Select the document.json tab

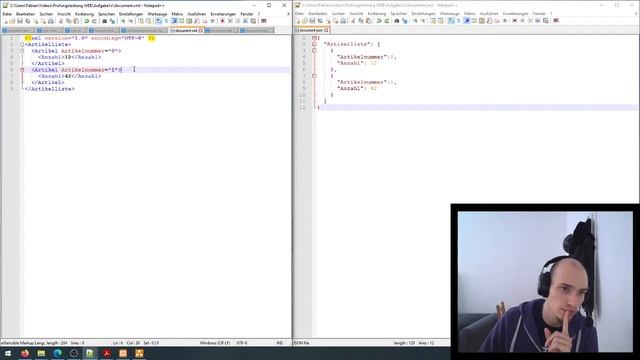[x=311, y=30]
